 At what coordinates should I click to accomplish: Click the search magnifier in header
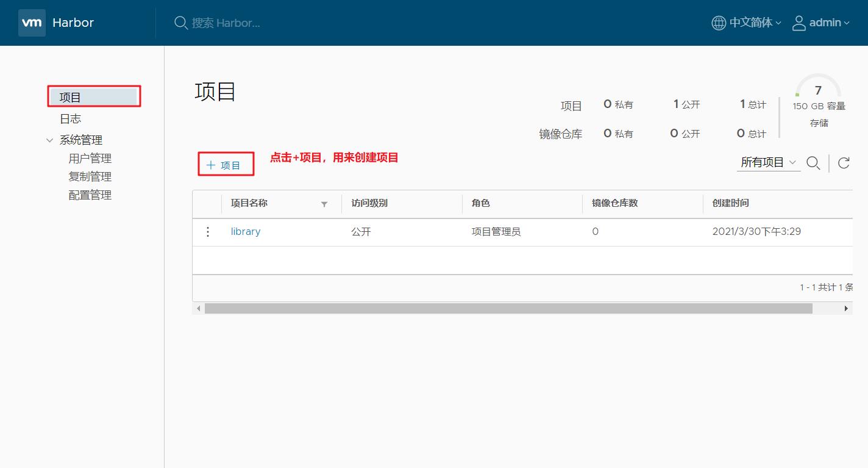180,23
